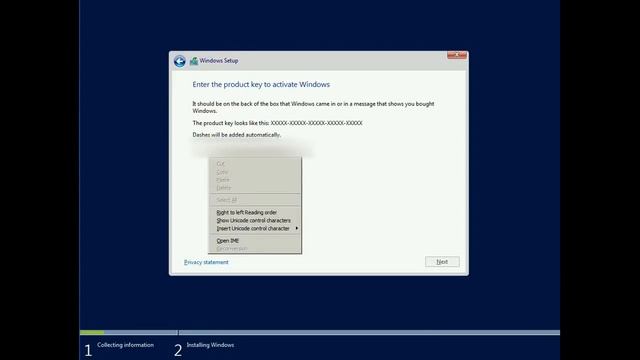The height and width of the screenshot is (360, 640).
Task: Select Open IME in context menu
Action: [255, 241]
